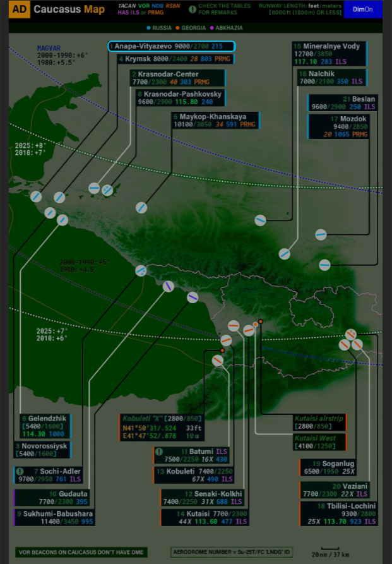Click the Sukhumi-Babushara airfield map marker
392x564 pixels.
[x=193, y=297]
